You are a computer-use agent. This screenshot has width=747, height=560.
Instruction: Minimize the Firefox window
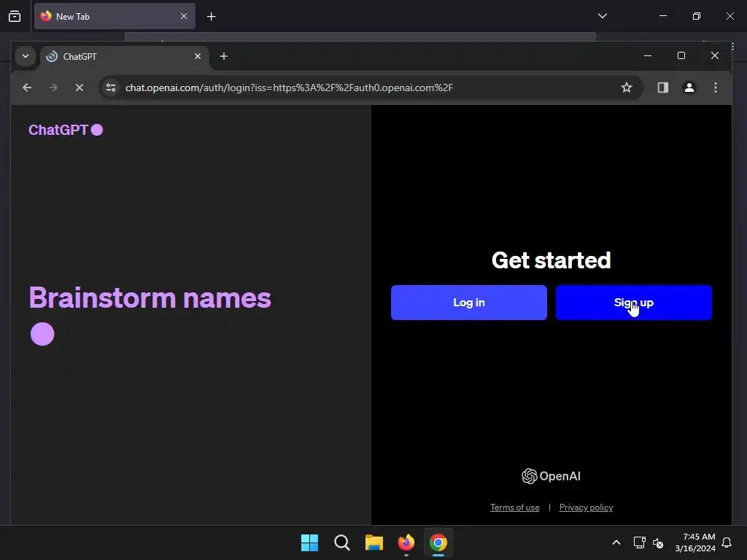tap(662, 16)
